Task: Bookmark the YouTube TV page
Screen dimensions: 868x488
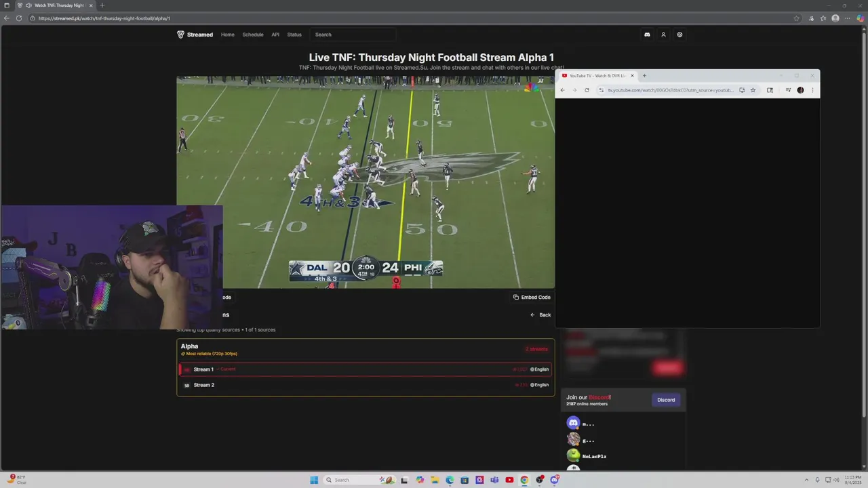Action: pyautogui.click(x=753, y=90)
